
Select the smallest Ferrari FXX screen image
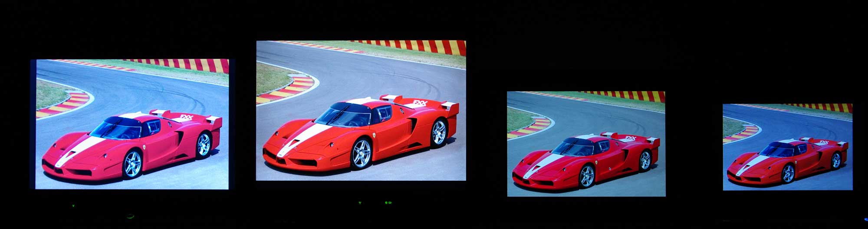tap(788, 147)
